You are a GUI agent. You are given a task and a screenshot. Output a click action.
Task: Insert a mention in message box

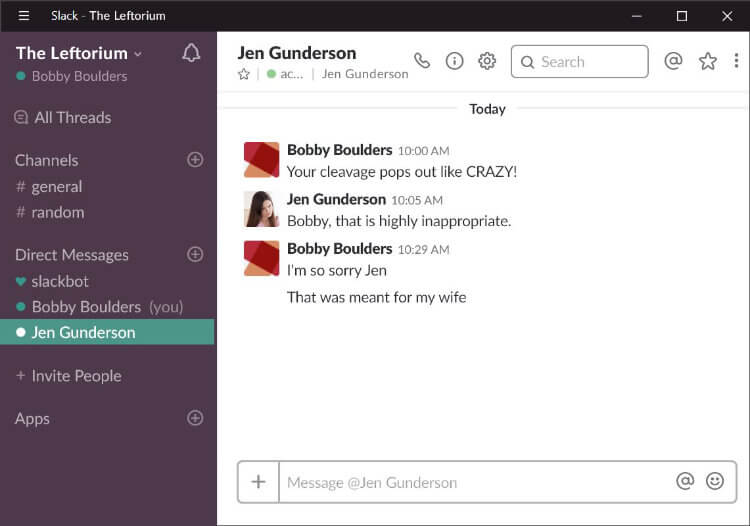(x=685, y=481)
